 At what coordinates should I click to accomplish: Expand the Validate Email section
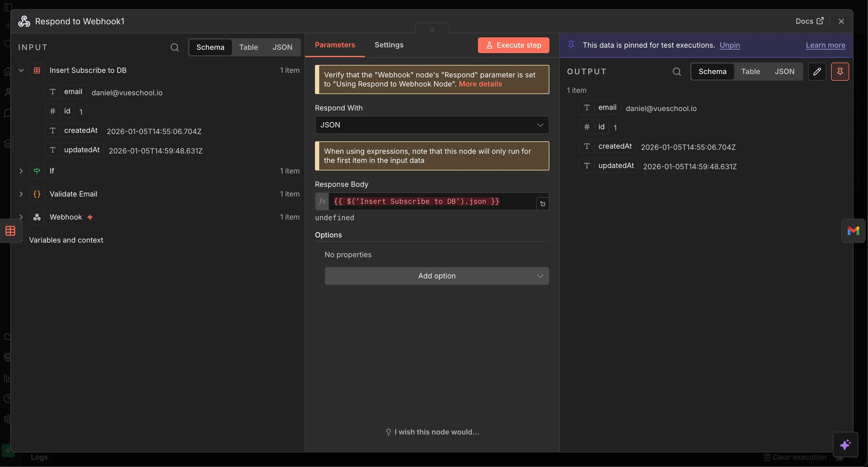click(x=21, y=194)
